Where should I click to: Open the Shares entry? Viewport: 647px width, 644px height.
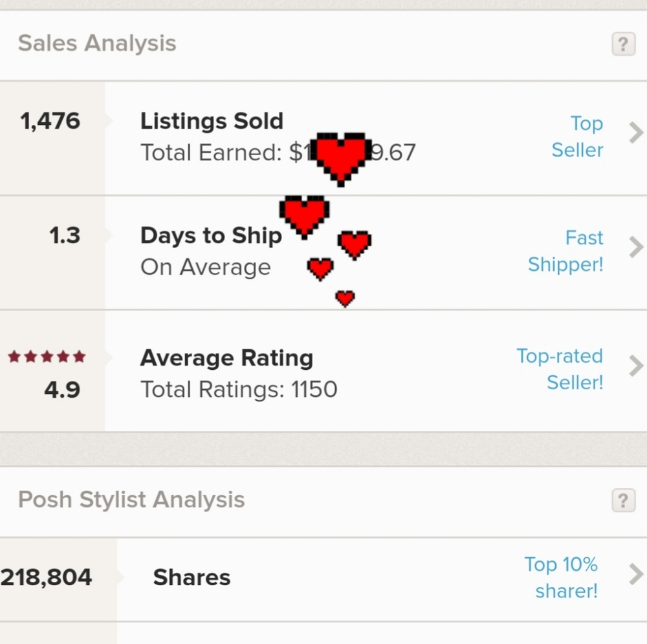click(x=323, y=579)
